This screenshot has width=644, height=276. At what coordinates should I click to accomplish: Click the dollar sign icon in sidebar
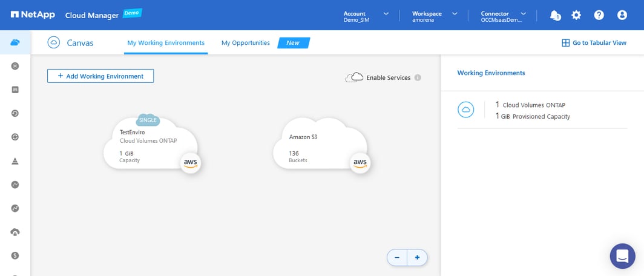(15, 255)
